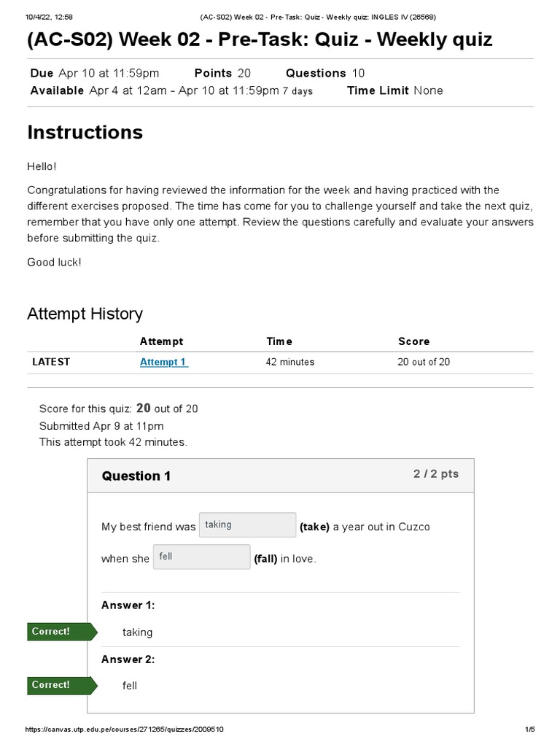Click the "Answer 1:" label

pyautogui.click(x=128, y=605)
